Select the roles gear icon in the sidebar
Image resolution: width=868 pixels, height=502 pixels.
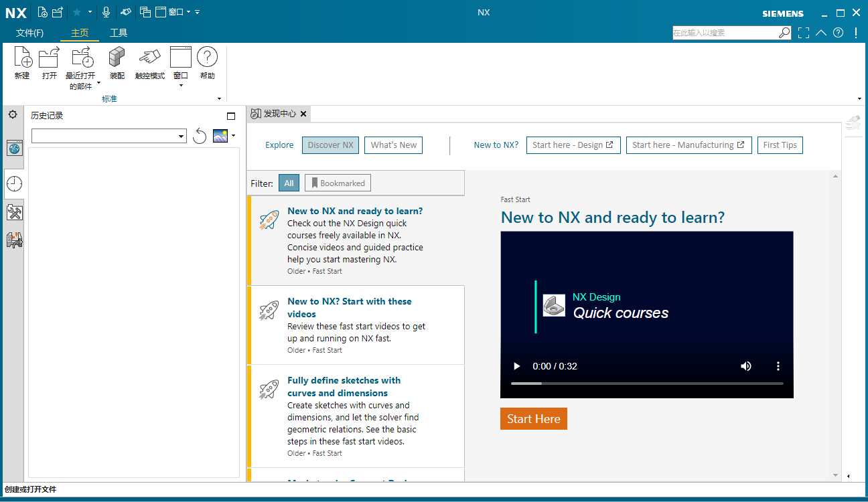[12, 114]
